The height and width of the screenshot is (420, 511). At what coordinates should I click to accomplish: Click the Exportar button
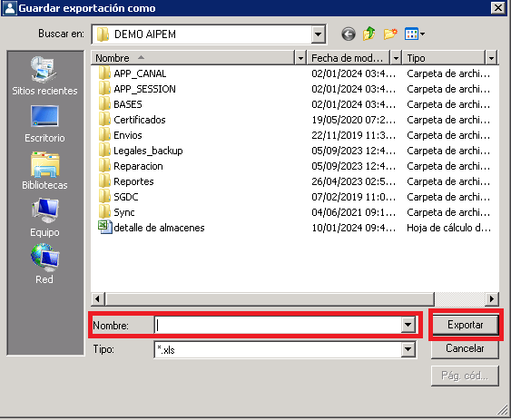point(465,325)
